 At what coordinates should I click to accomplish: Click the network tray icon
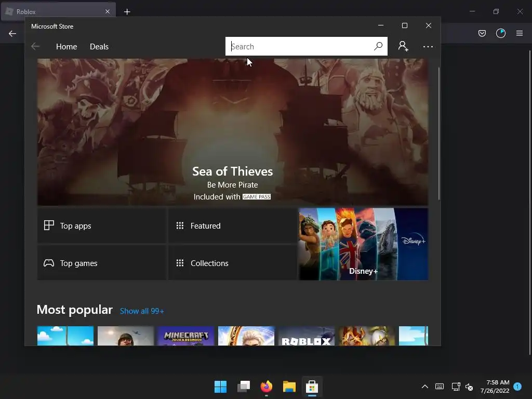(456, 387)
